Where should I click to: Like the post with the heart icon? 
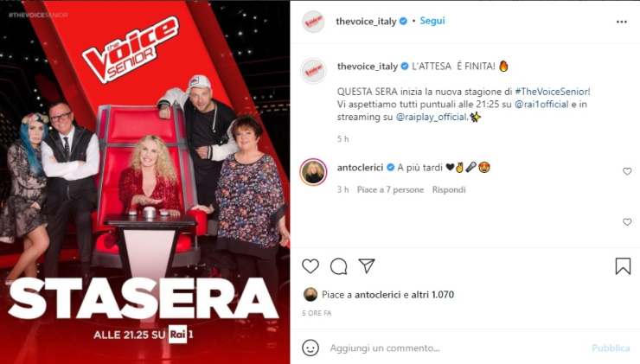coord(310,266)
